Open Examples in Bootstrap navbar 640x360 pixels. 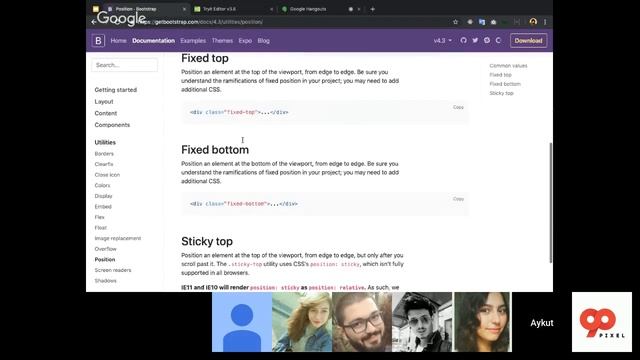tap(193, 41)
